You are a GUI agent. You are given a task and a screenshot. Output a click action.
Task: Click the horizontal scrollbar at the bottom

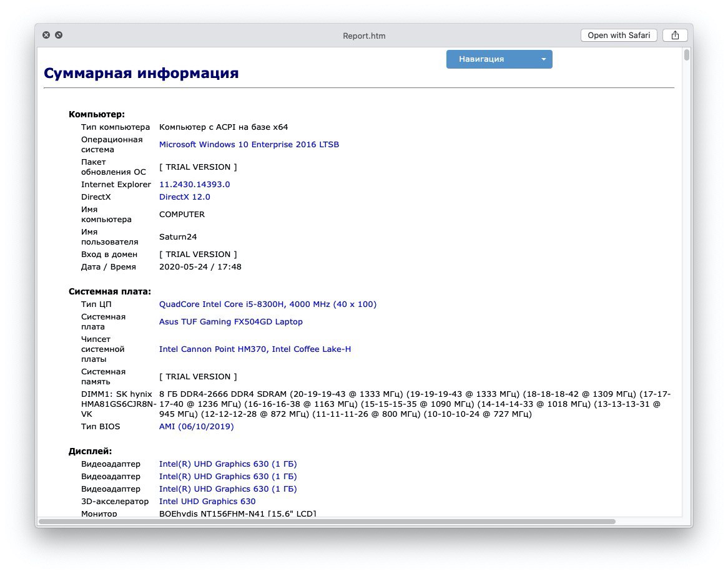click(x=327, y=522)
